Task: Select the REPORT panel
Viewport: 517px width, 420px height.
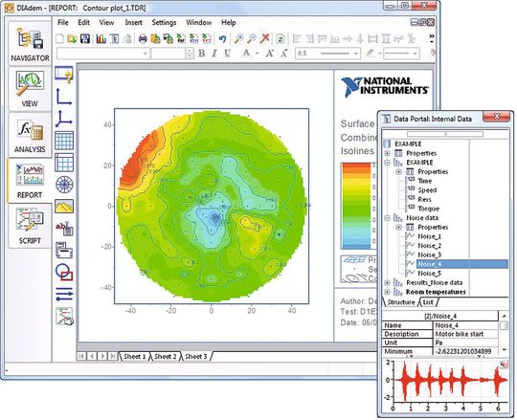Action: (x=30, y=180)
